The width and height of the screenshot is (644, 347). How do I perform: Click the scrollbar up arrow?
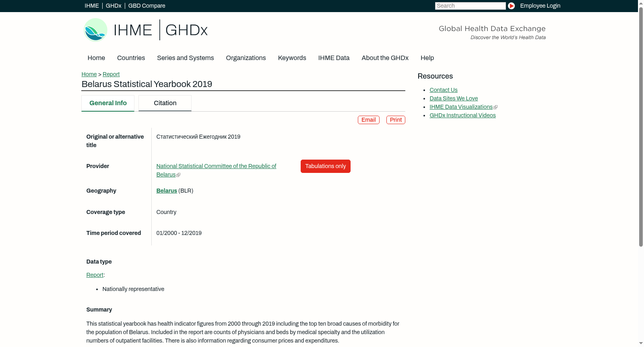coord(641,3)
